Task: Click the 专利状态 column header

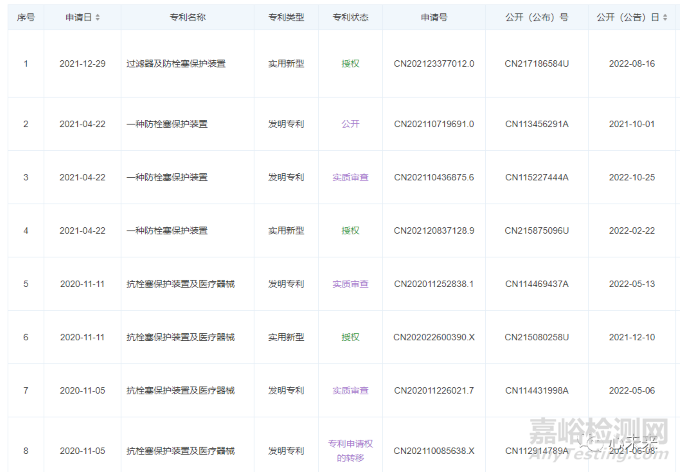Action: [x=350, y=18]
